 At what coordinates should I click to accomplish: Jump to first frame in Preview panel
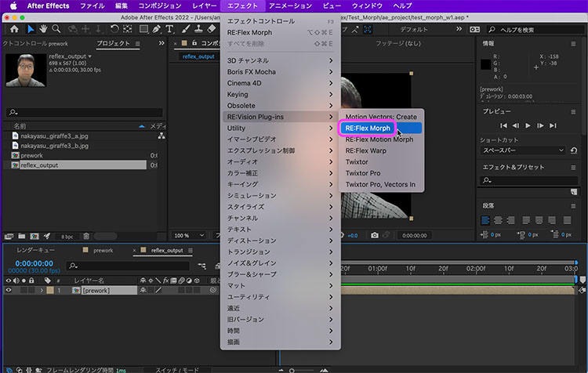click(503, 125)
